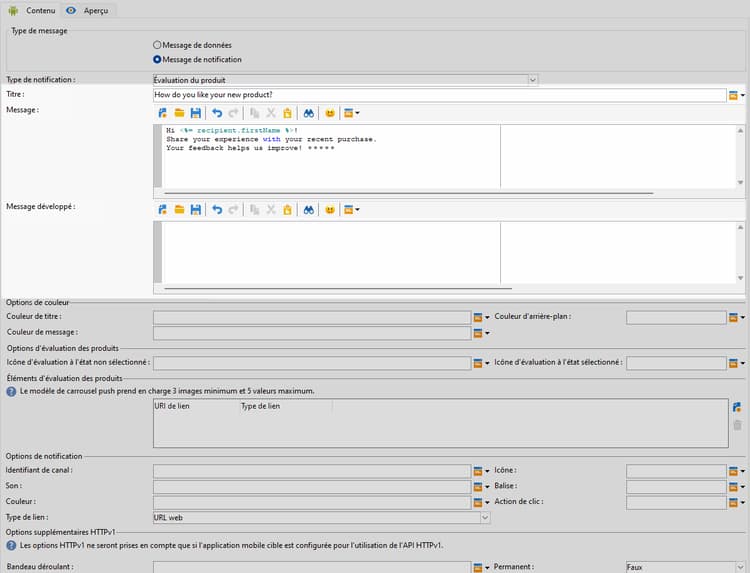Screen dimensions: 750x573
Task: Click into the Titre input field
Action: (440, 95)
